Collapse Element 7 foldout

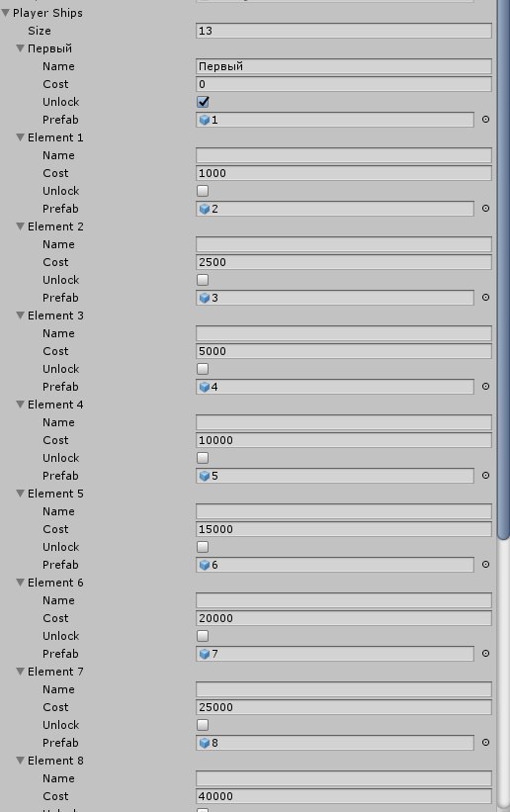20,672
